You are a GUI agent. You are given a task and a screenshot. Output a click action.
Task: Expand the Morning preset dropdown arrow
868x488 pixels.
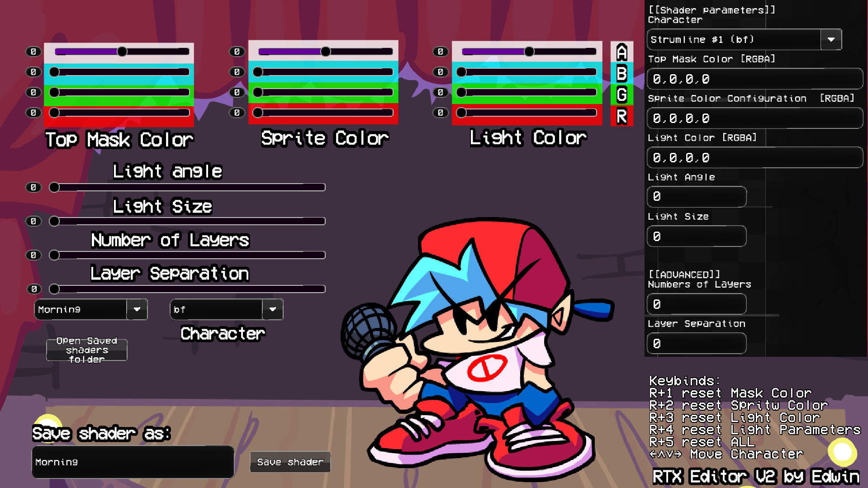point(137,309)
